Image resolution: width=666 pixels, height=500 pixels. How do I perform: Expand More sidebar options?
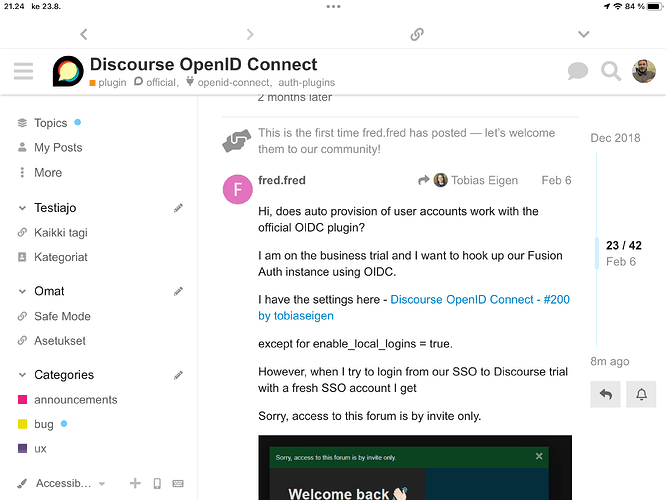coord(48,173)
